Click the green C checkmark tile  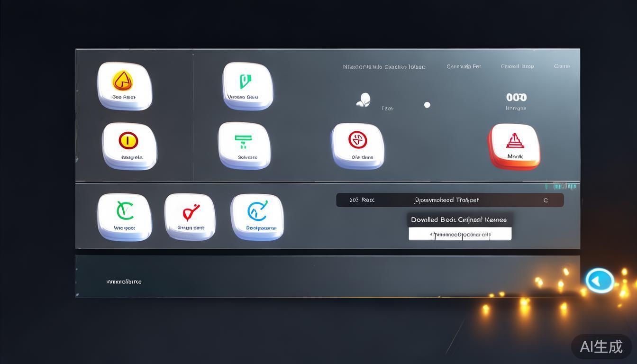click(124, 216)
